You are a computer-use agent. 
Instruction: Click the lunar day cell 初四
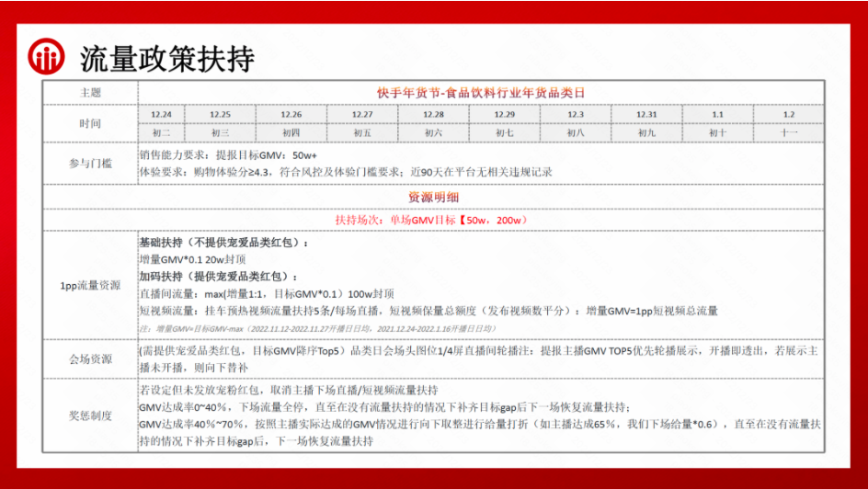click(291, 132)
